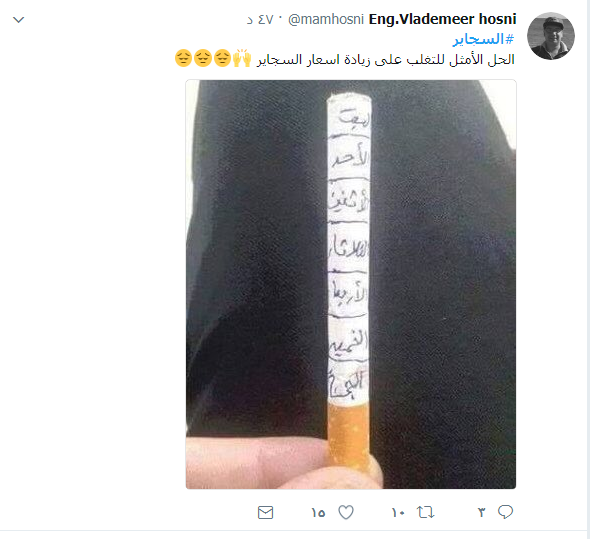Click the reply count ٣
This screenshot has width=590, height=539.
click(x=481, y=512)
